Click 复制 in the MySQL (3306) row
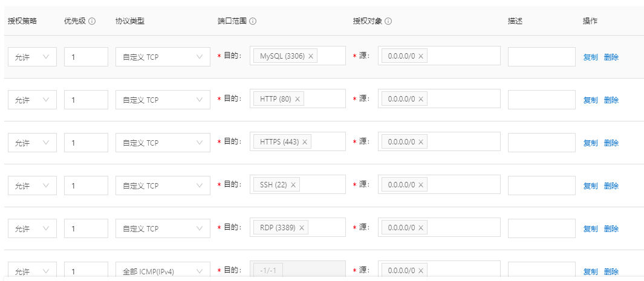Viewport: 644px width, 281px height. pos(591,57)
